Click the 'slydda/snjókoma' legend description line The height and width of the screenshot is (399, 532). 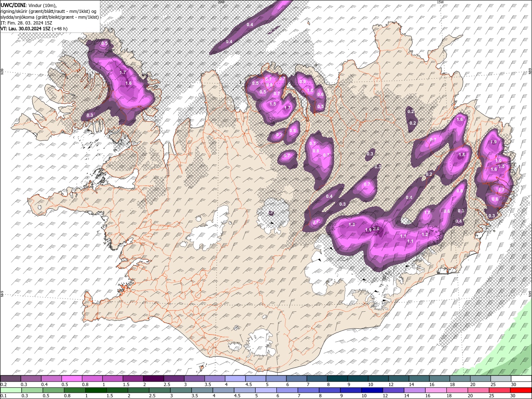coord(49,17)
